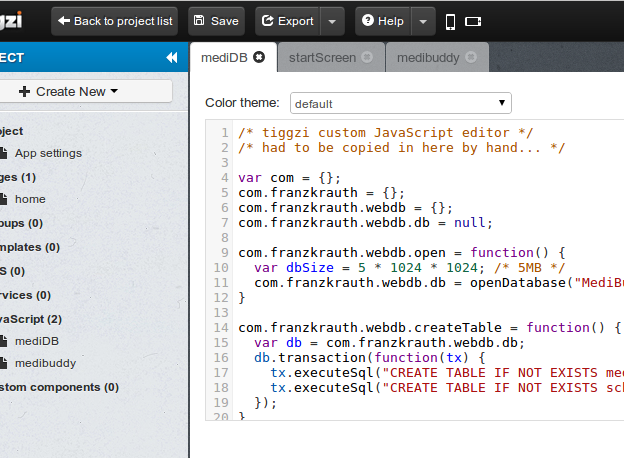Select mediDB in the JavaScript tree

coord(37,341)
